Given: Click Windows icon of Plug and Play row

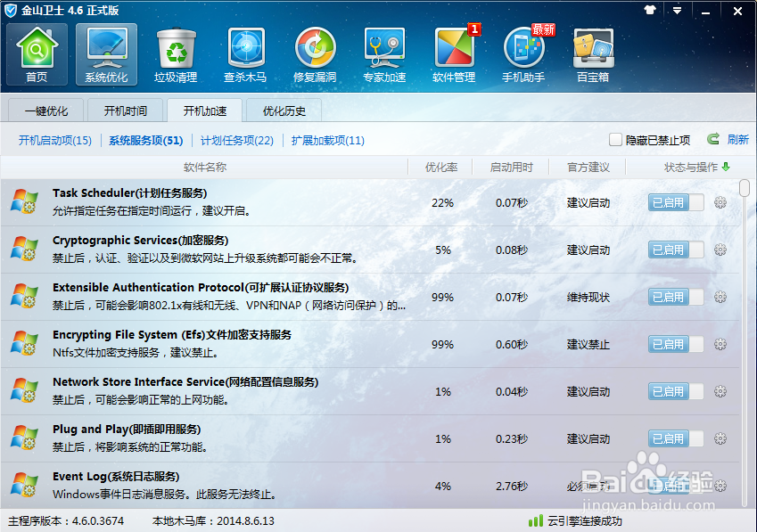Looking at the screenshot, I should point(24,438).
